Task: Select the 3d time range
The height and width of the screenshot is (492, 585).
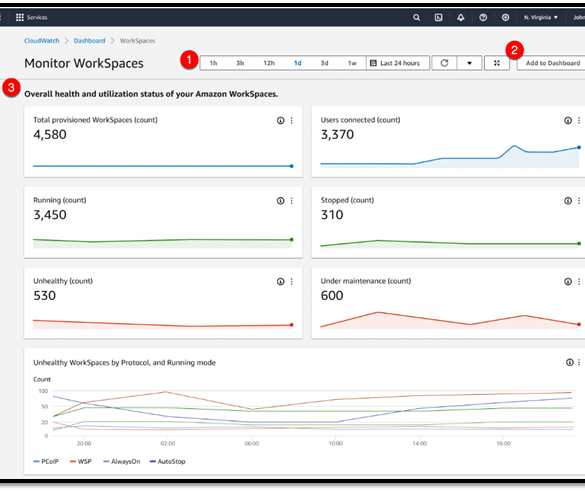Action: pyautogui.click(x=325, y=63)
